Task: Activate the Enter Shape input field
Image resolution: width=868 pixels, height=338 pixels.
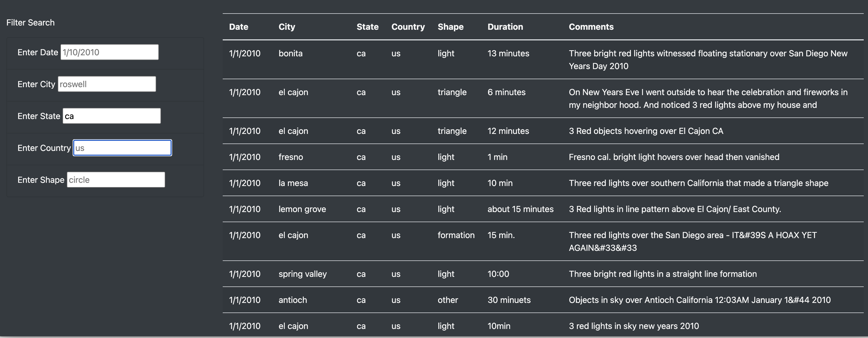Action: (116, 179)
